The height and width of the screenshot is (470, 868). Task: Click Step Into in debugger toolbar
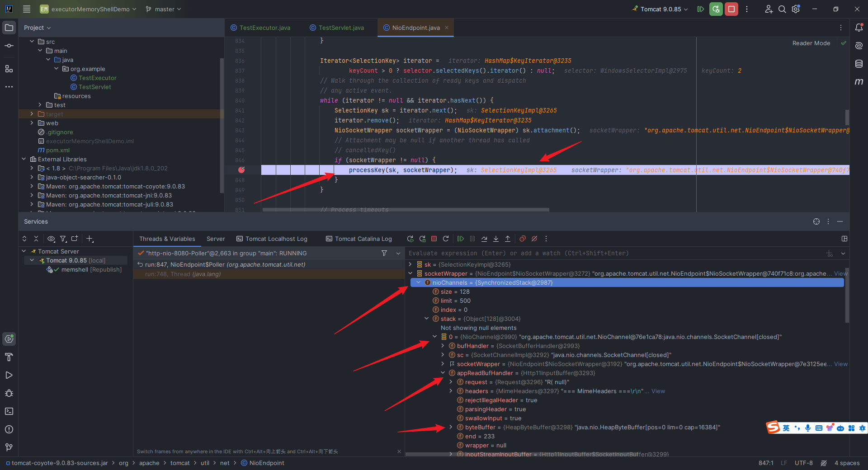coord(496,239)
